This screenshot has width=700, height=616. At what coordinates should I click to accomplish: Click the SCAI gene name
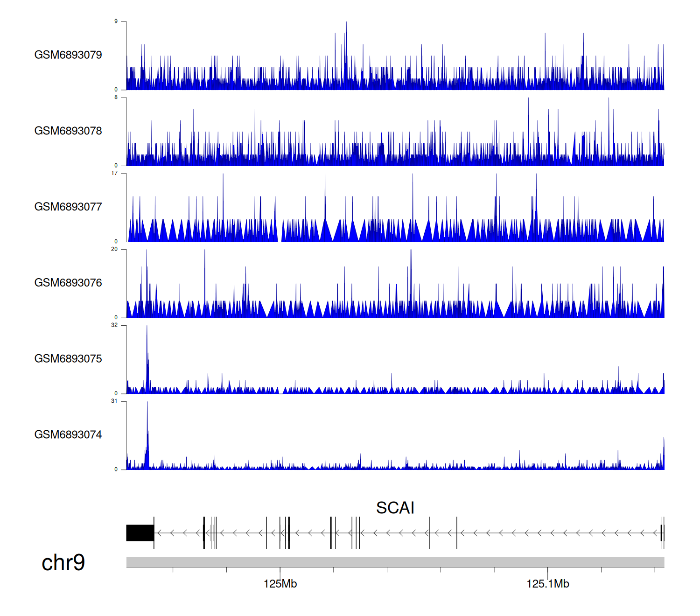pos(395,508)
